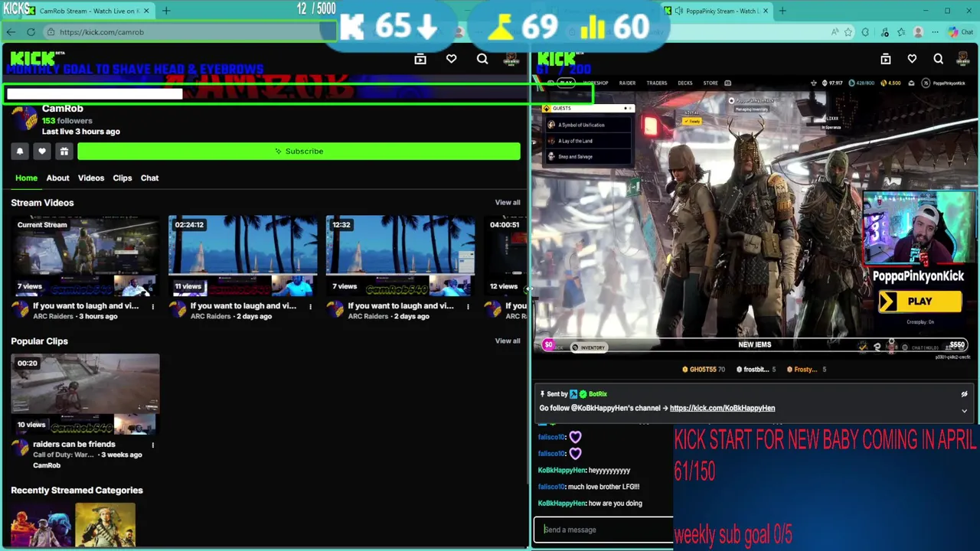Switch to the Videos channel tab
980x551 pixels.
pos(90,178)
